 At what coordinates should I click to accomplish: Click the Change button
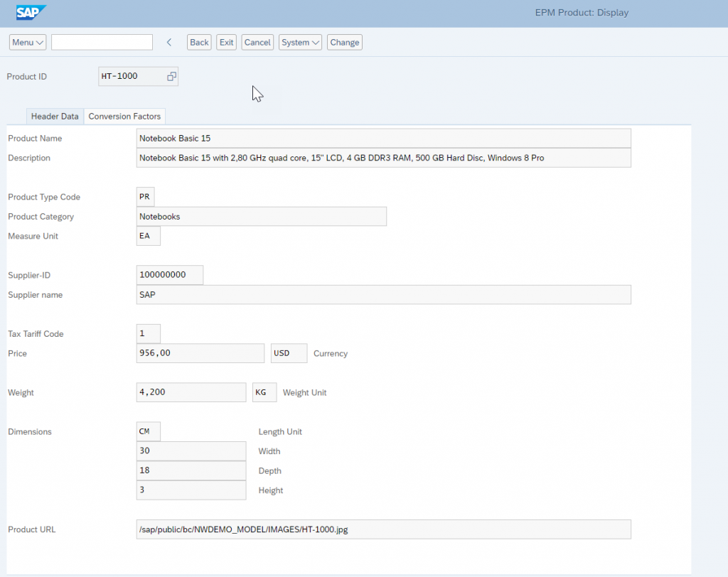point(345,42)
